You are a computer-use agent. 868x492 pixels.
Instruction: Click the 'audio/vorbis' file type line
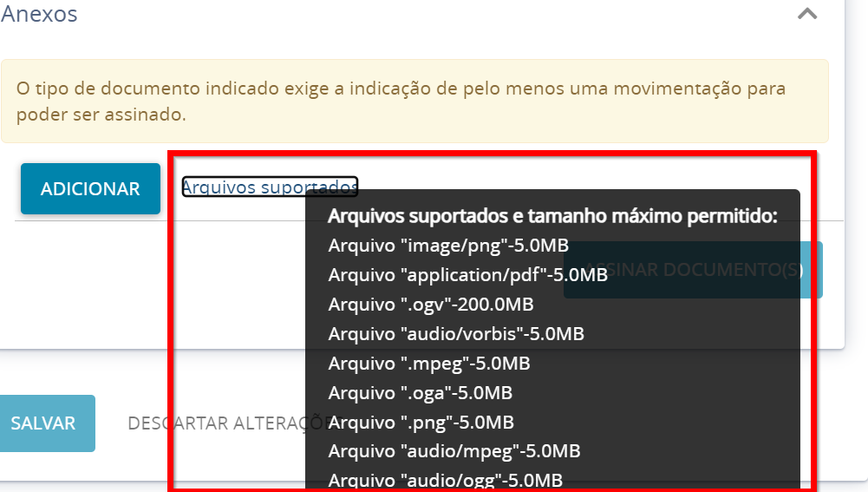click(456, 334)
